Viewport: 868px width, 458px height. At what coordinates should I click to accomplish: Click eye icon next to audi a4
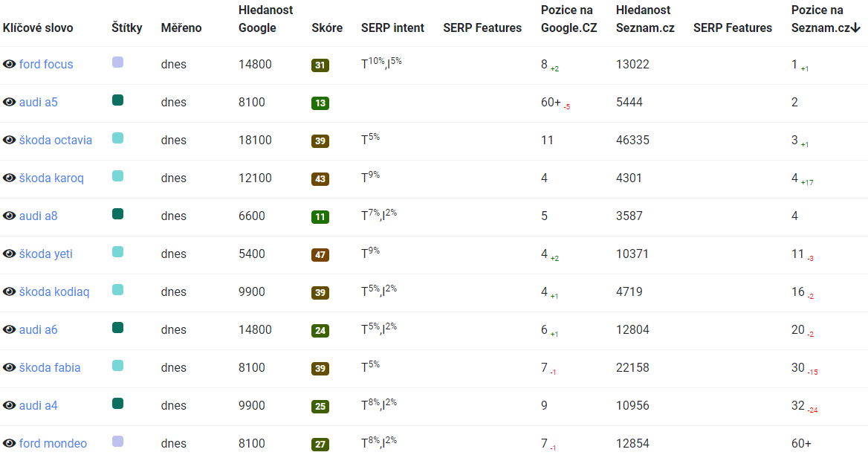coord(9,405)
